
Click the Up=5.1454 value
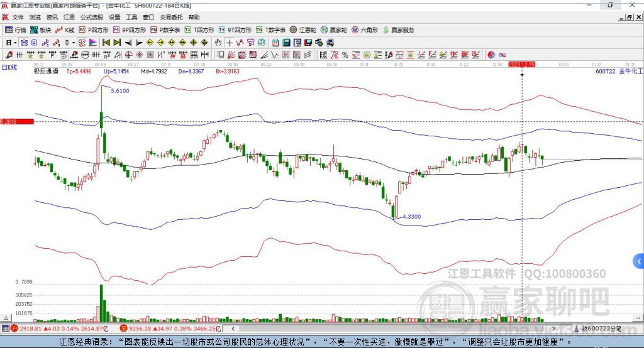coord(116,71)
